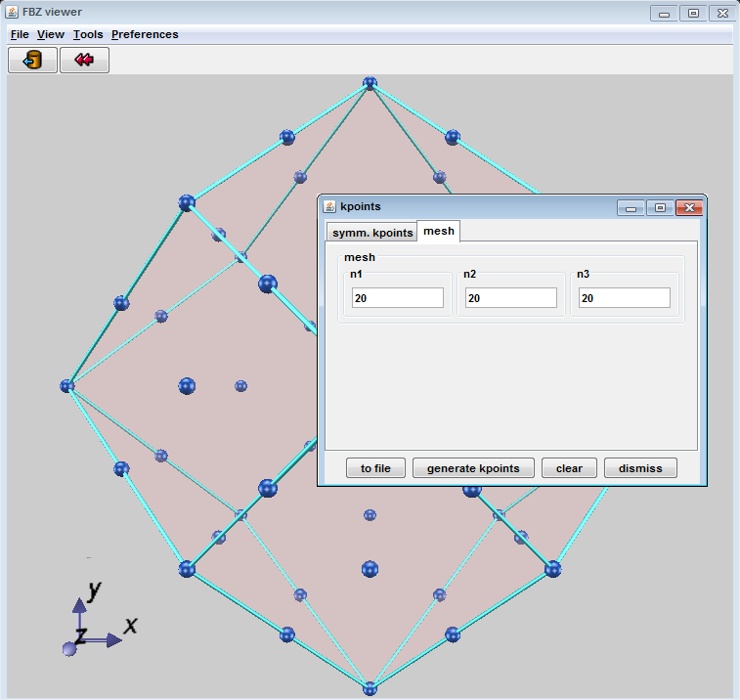Open the View menu
Viewport: 740px width, 700px height.
pos(51,34)
